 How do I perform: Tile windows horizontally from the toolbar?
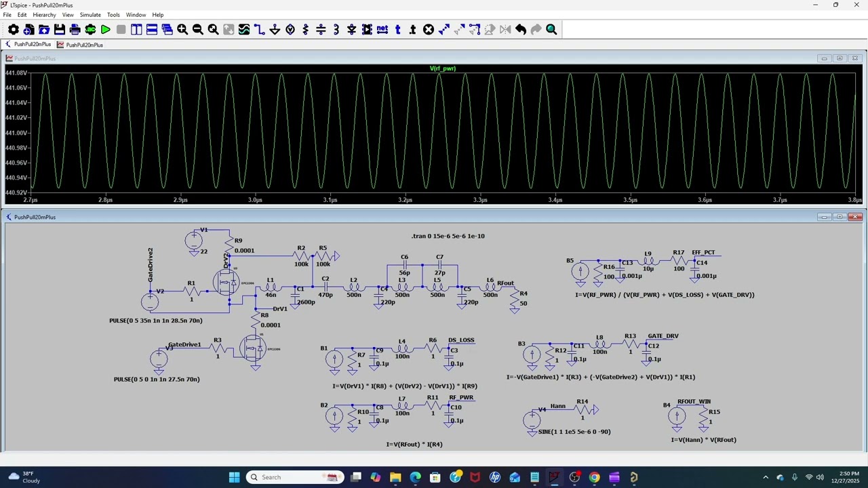pyautogui.click(x=152, y=29)
